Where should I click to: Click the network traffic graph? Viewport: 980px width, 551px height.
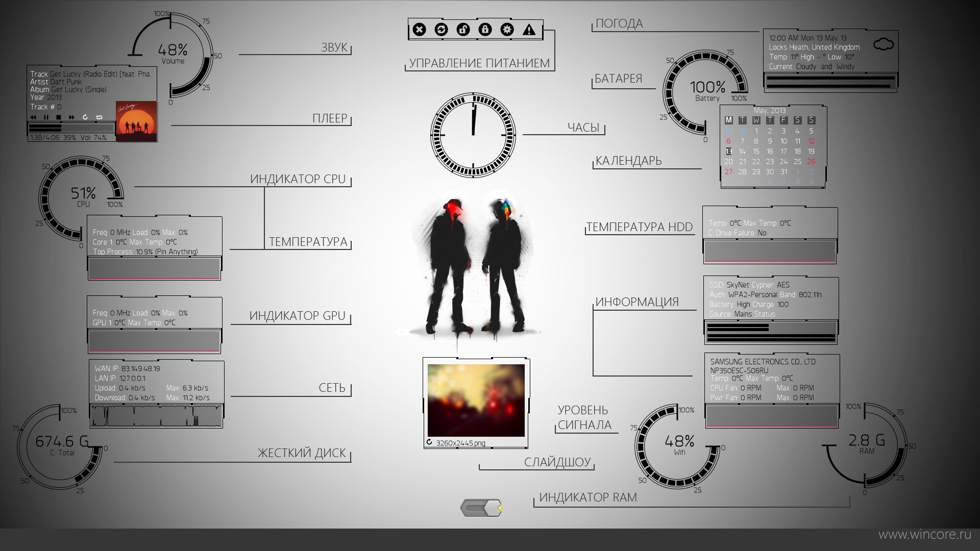point(157,415)
